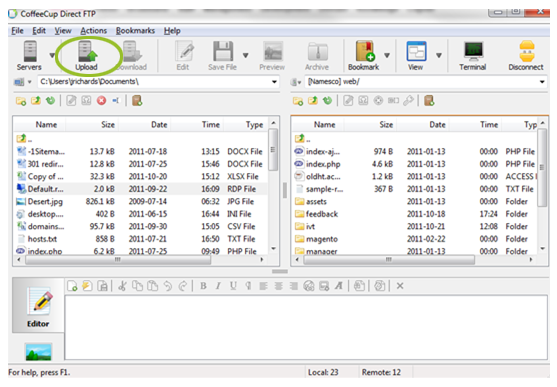Click the local pane horizontal scrollbar
Viewport: 557px width, 387px height.
click(118, 260)
